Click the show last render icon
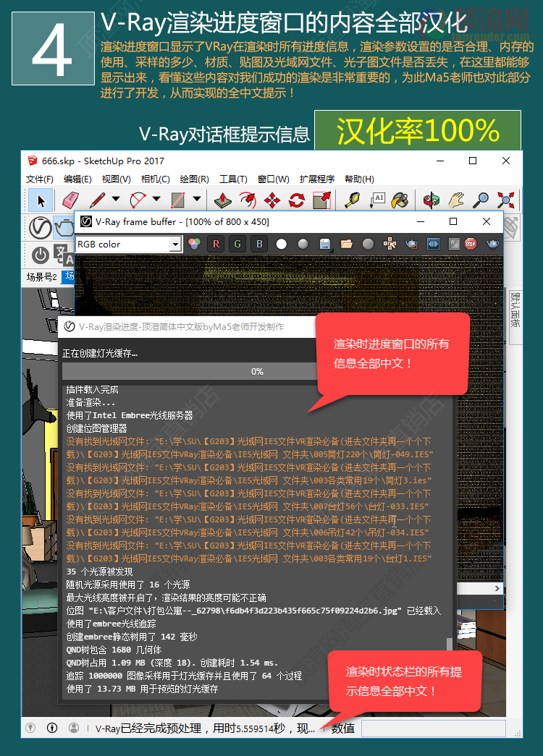Viewport: 543px width, 756px height. click(x=454, y=244)
